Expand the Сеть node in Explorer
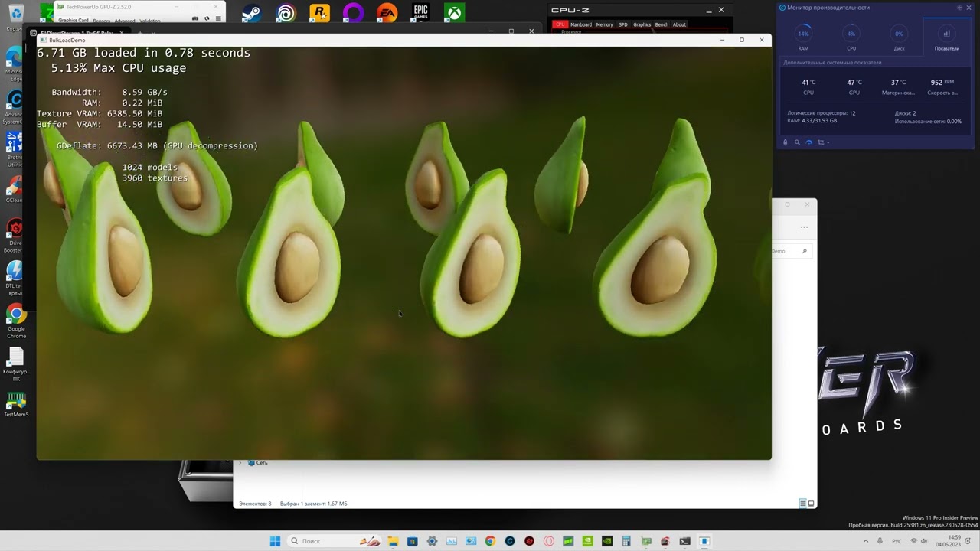 [240, 463]
